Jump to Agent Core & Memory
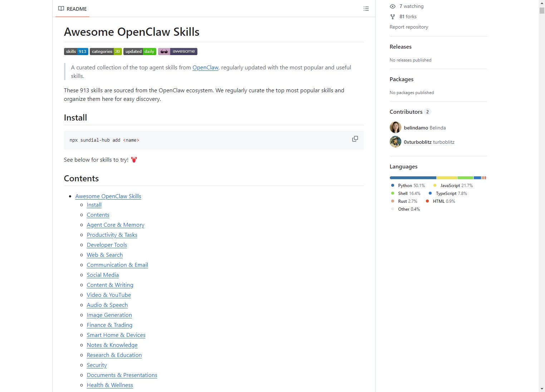 click(116, 225)
